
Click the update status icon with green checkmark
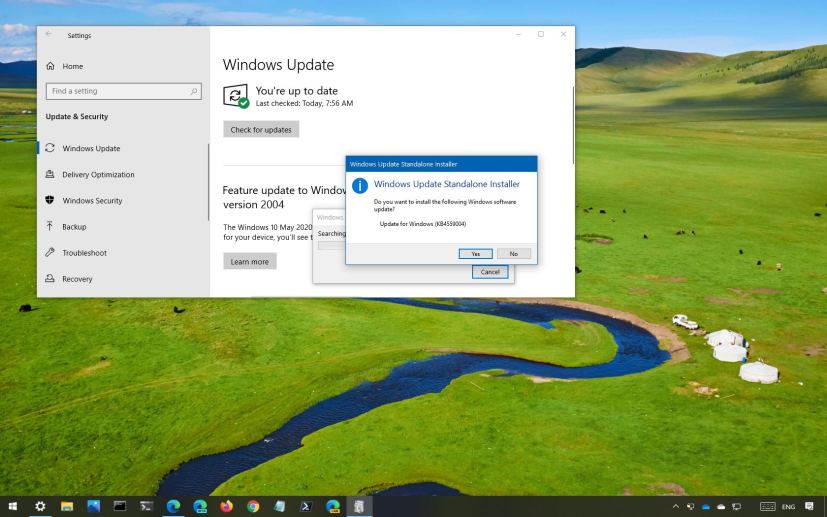(236, 96)
